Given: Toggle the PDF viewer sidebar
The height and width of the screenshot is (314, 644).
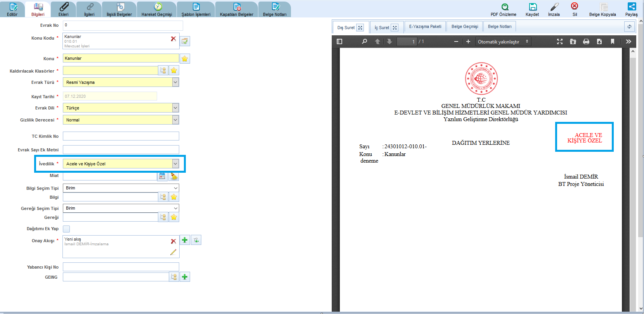Looking at the screenshot, I should [339, 42].
